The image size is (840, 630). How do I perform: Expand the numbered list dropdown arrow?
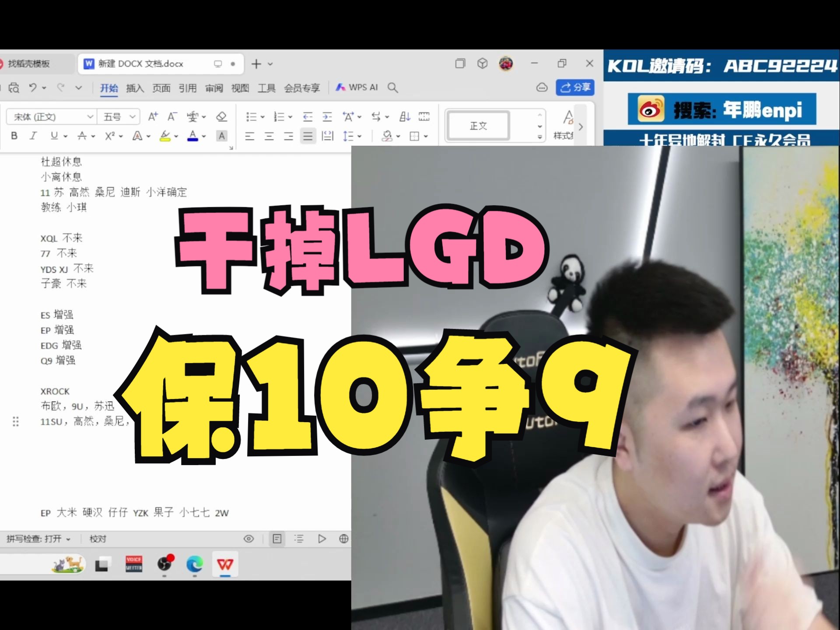(x=290, y=117)
